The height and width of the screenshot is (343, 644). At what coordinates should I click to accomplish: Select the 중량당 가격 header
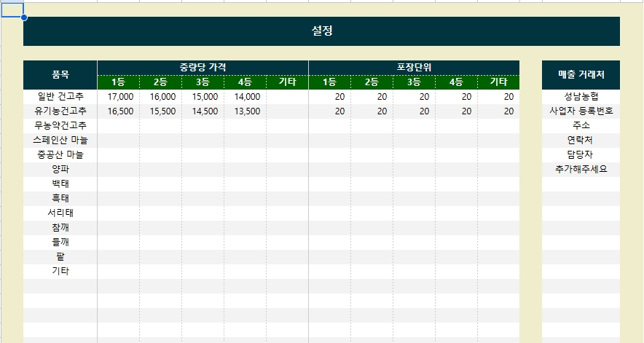203,68
